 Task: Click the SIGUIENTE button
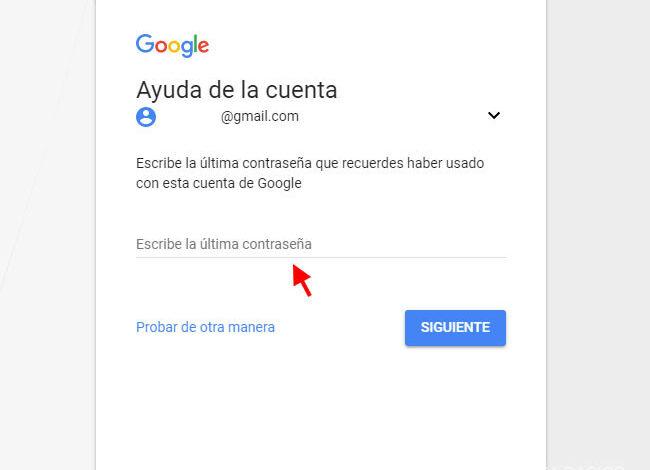pyautogui.click(x=455, y=327)
